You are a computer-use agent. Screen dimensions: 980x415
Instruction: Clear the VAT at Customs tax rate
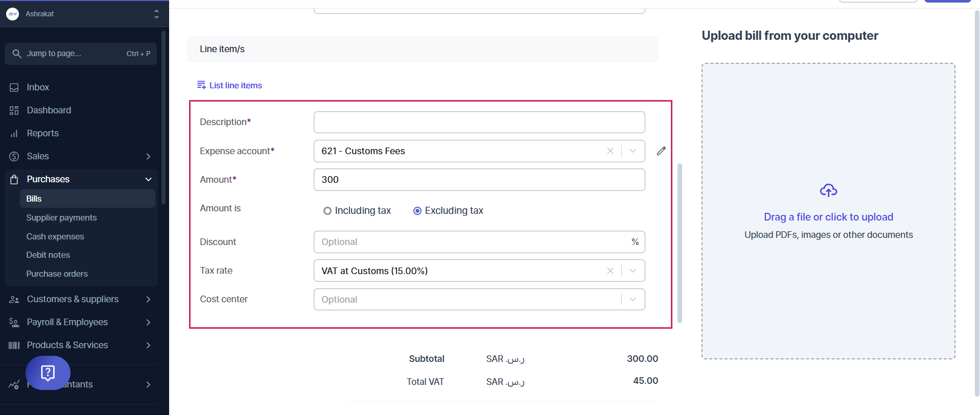pyautogui.click(x=610, y=271)
